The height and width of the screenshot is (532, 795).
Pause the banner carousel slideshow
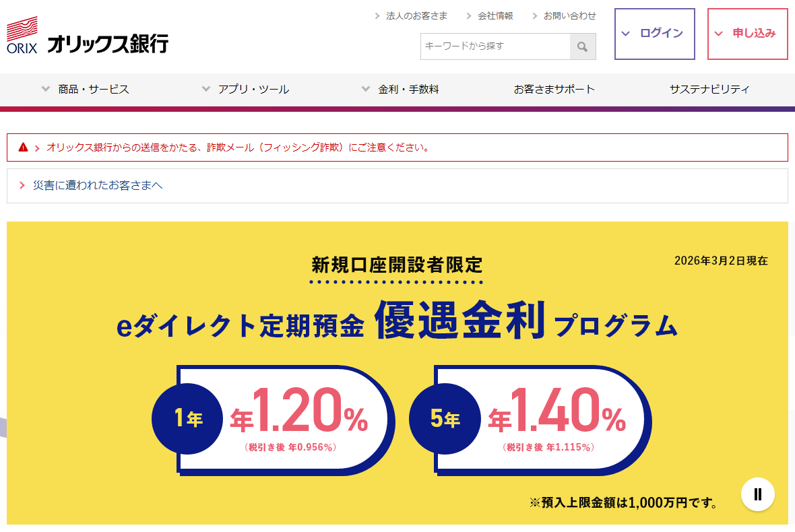[x=758, y=494]
